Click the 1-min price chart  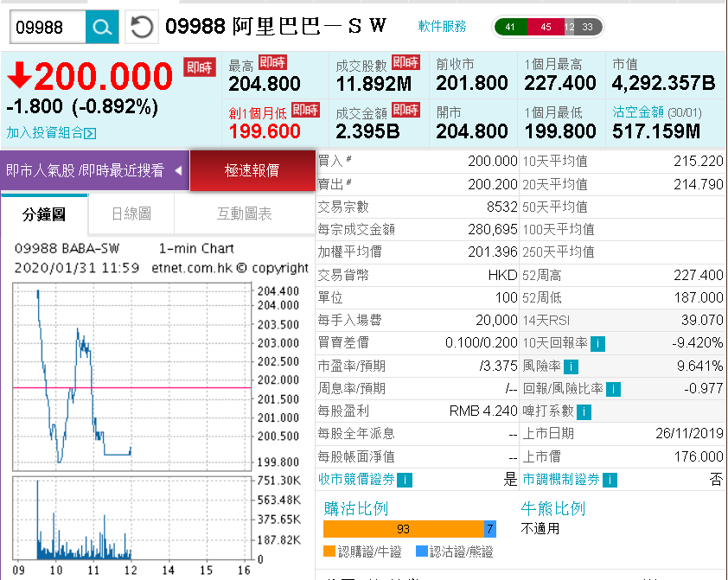pos(132,377)
